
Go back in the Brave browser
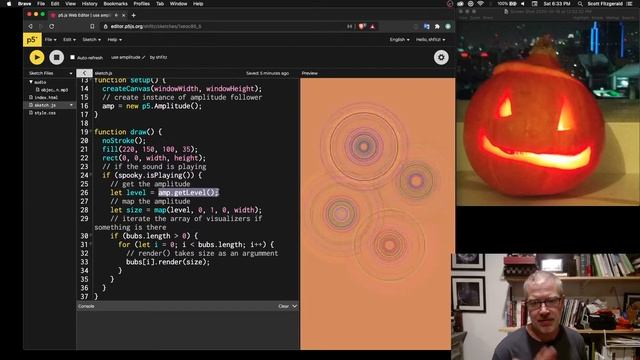coord(31,27)
